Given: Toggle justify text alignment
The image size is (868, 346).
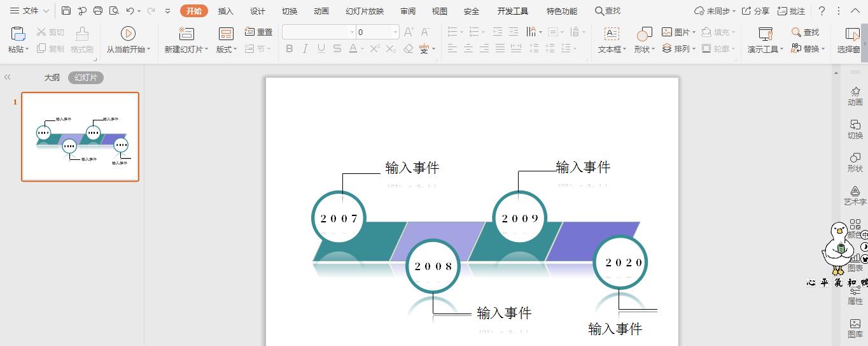Looking at the screenshot, I should 500,48.
